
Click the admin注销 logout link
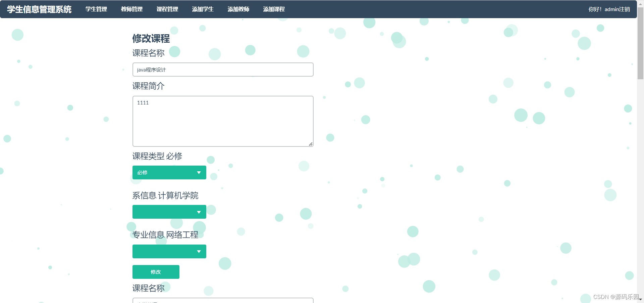click(617, 9)
